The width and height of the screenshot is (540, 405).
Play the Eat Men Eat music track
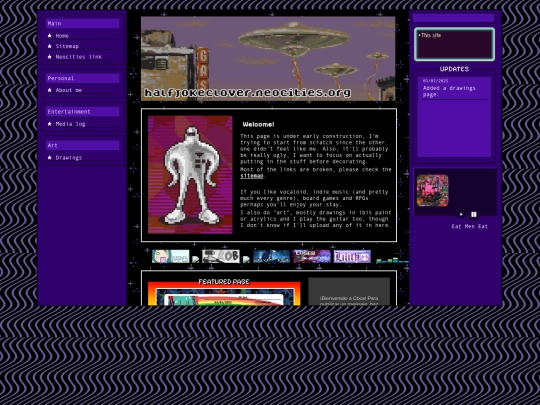coord(461,214)
